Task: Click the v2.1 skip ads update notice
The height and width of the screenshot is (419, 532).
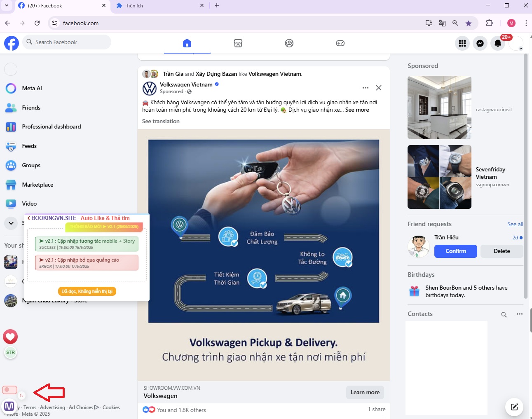Action: pyautogui.click(x=87, y=262)
